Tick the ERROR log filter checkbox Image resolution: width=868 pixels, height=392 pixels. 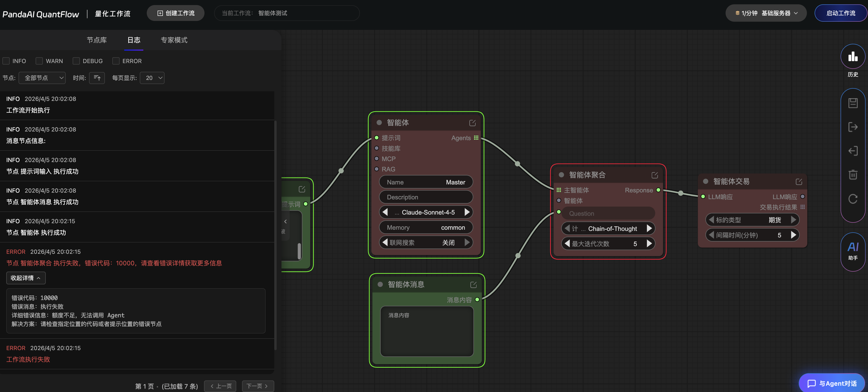tap(116, 61)
